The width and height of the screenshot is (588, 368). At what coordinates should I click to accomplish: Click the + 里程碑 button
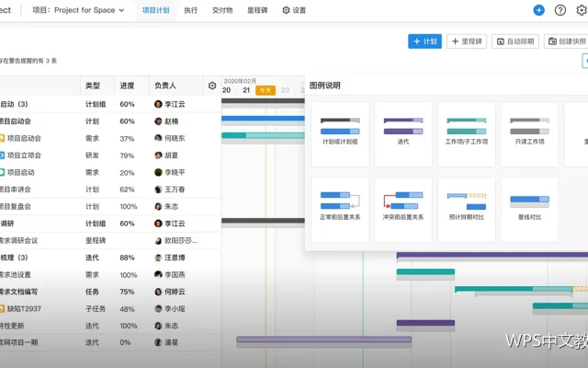point(467,41)
